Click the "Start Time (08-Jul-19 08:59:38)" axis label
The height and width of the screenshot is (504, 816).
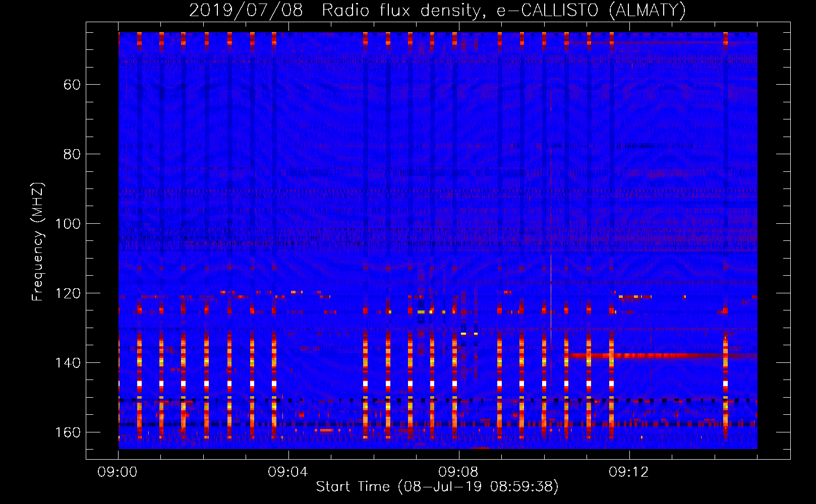[x=437, y=487]
